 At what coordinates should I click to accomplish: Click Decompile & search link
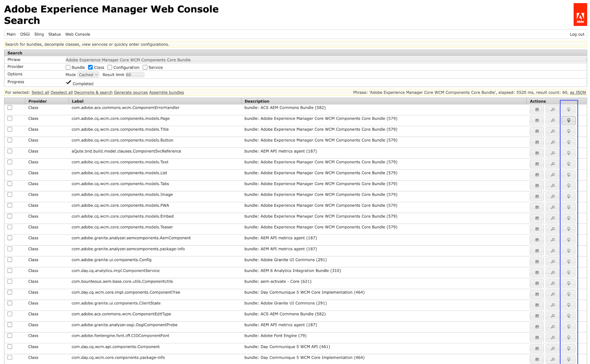tap(93, 92)
